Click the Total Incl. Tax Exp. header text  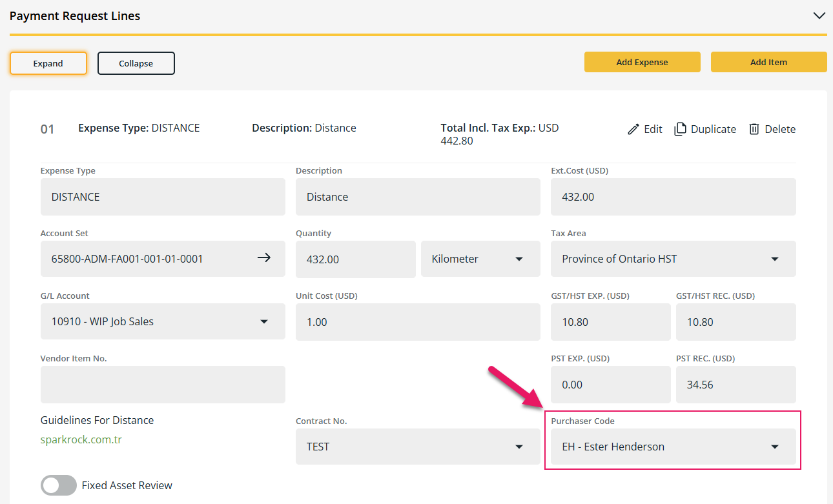point(500,134)
